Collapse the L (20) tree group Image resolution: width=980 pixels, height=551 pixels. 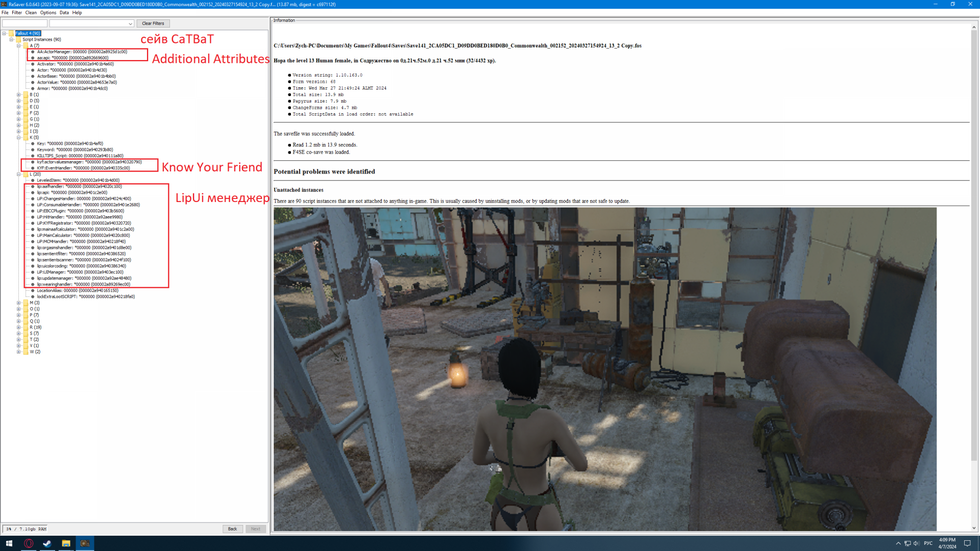click(x=19, y=174)
